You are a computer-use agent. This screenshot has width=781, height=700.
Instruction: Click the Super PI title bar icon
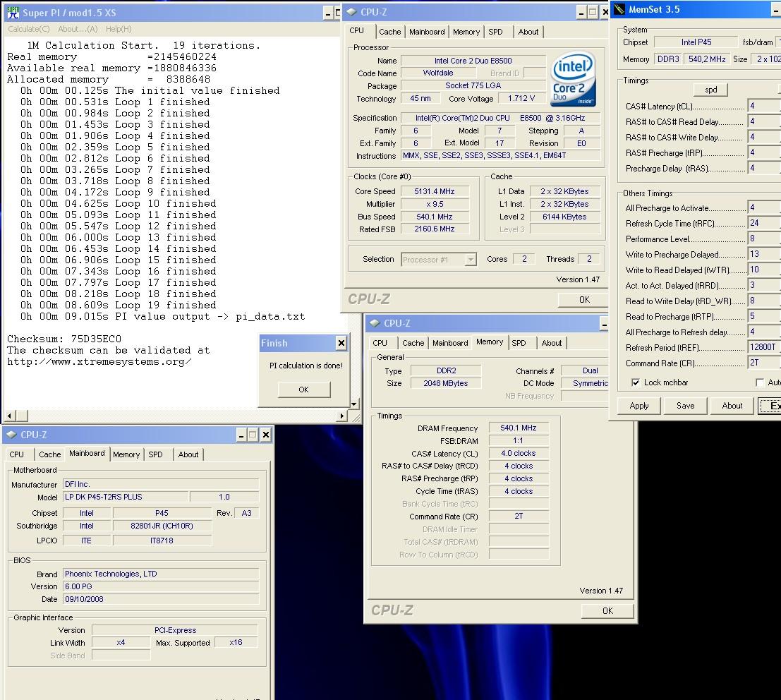(x=12, y=13)
